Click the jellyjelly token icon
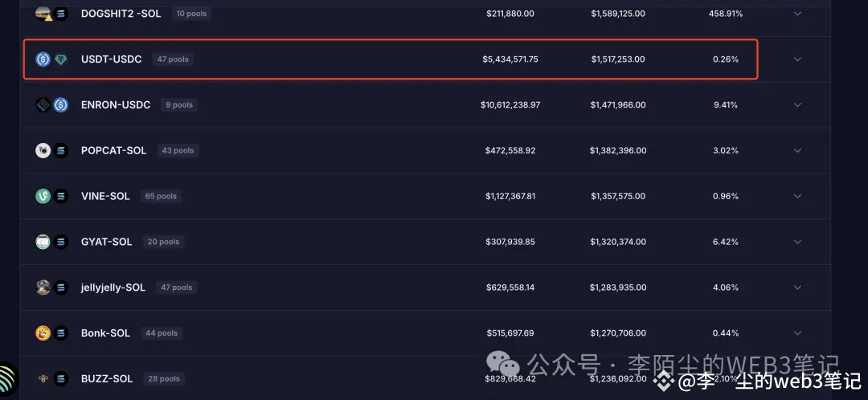 click(43, 287)
